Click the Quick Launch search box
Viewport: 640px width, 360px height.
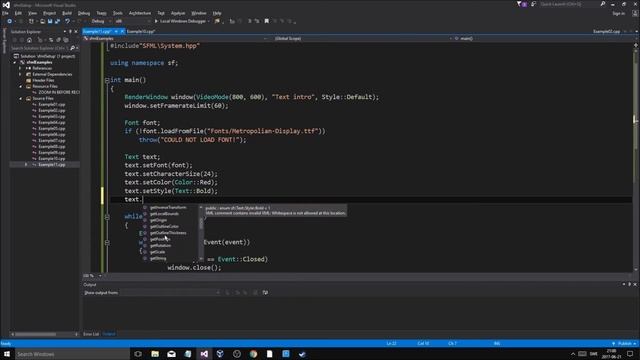point(569,4)
